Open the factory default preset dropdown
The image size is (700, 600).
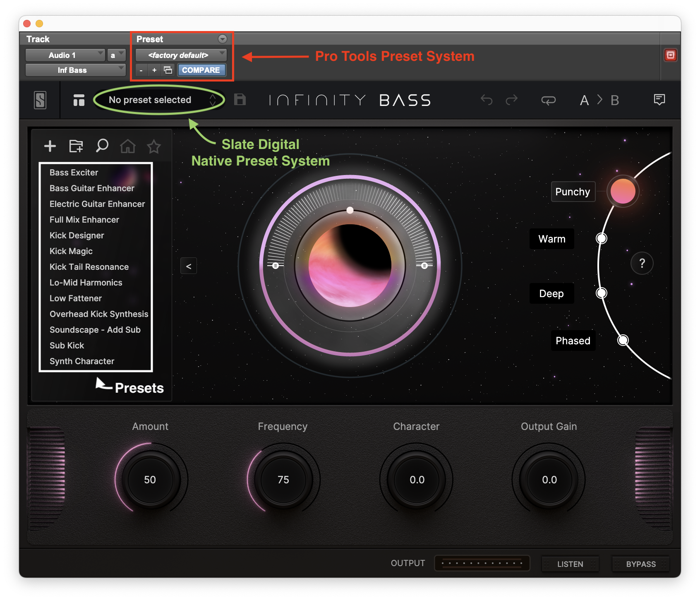click(181, 55)
